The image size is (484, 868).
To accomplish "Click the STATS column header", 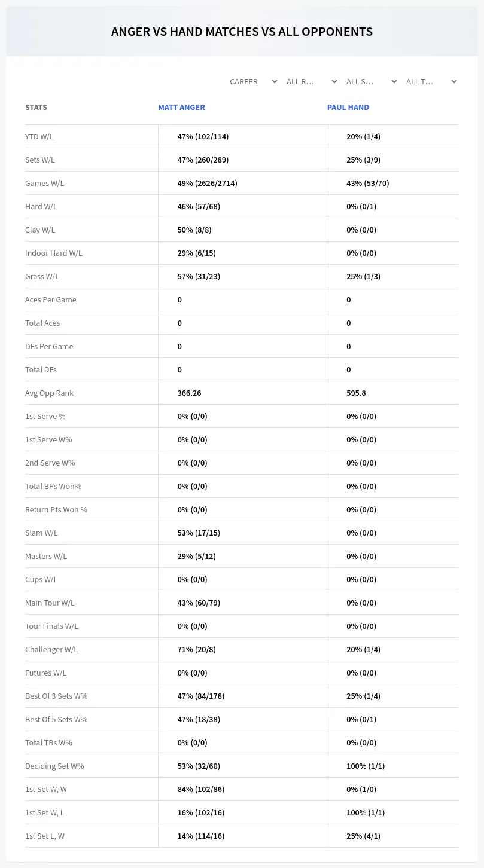I will tap(36, 108).
